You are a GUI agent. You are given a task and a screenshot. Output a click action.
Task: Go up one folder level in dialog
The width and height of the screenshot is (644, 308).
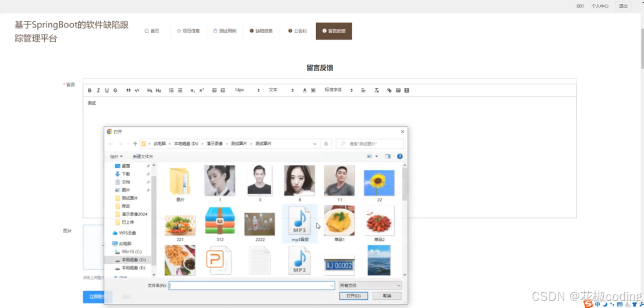pyautogui.click(x=135, y=144)
